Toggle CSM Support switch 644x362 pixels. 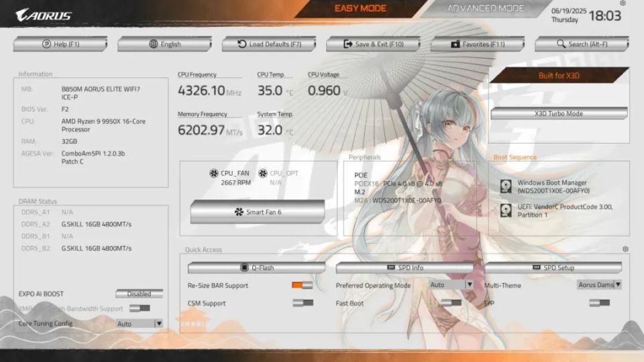[303, 303]
